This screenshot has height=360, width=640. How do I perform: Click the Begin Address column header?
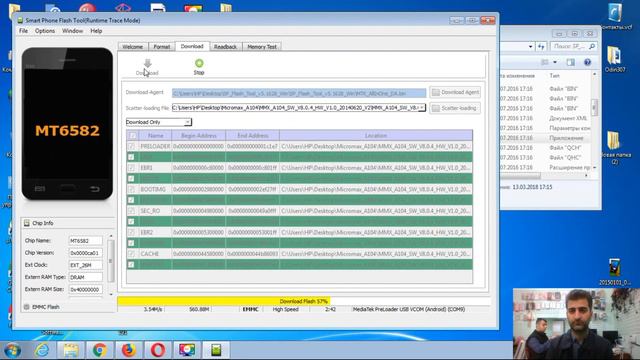[x=199, y=136]
